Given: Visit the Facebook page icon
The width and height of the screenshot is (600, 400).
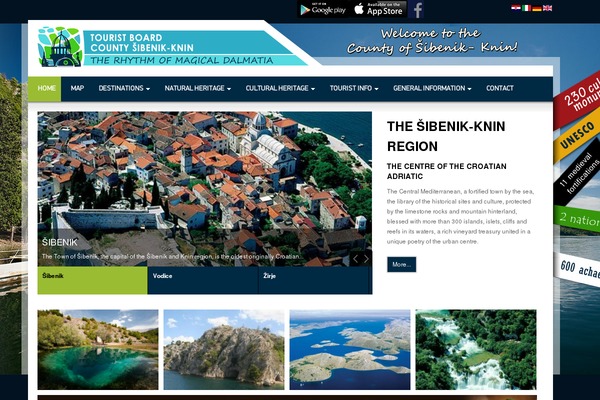Looking at the screenshot, I should 417,10.
